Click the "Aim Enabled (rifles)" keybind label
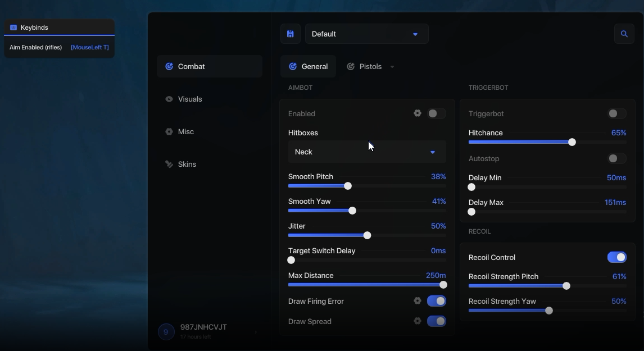Screen dimensions: 644x351 (36, 47)
